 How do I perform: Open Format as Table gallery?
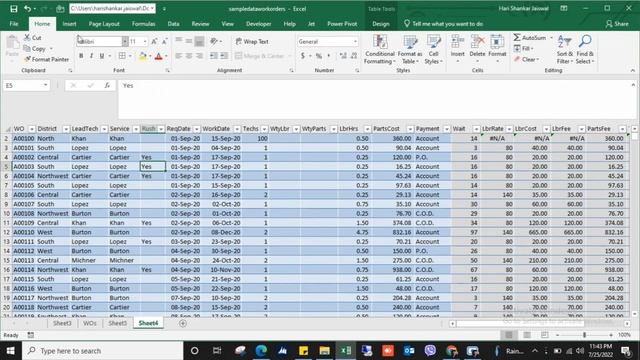pos(410,49)
